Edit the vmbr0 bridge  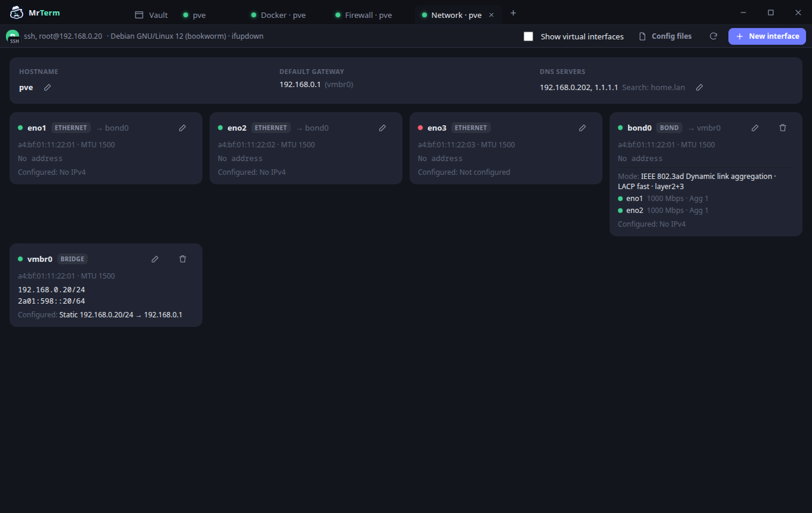point(155,259)
